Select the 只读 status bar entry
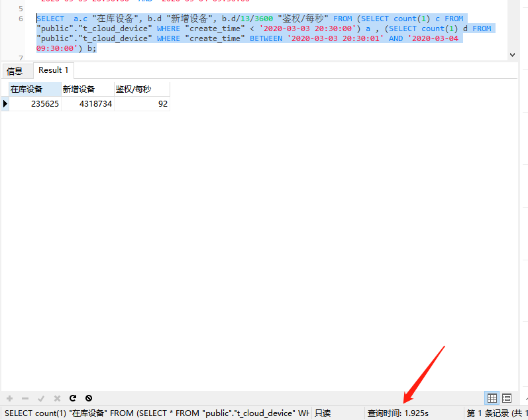 (323, 413)
